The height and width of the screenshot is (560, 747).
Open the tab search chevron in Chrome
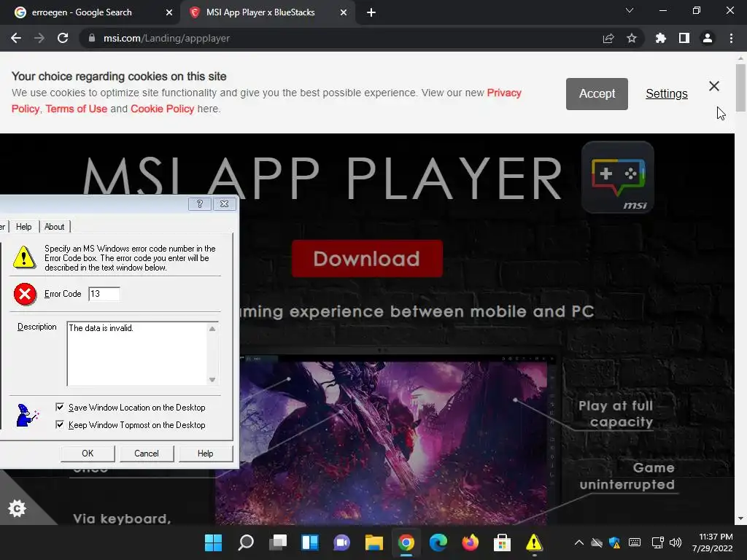[x=630, y=10]
